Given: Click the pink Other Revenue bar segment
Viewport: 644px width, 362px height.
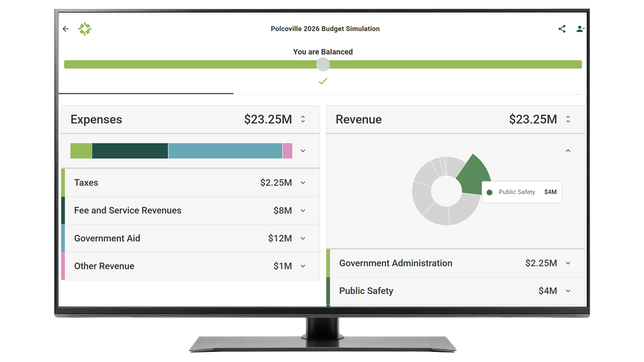Looking at the screenshot, I should [x=288, y=151].
